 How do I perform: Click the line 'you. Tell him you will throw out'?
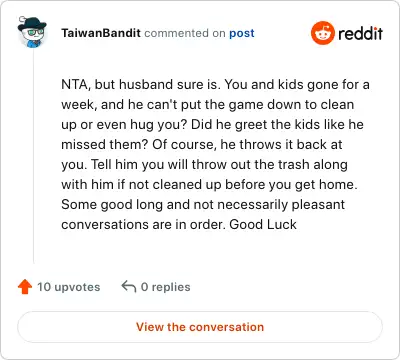204,164
